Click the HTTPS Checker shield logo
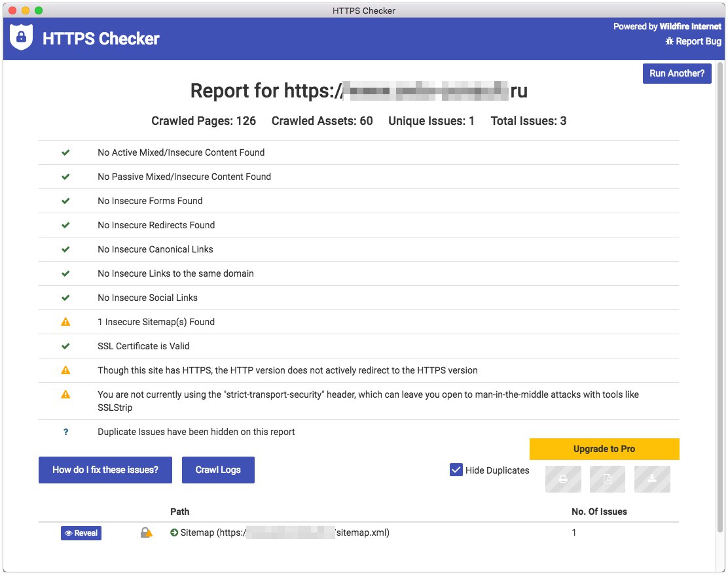This screenshot has height=575, width=728. click(21, 37)
